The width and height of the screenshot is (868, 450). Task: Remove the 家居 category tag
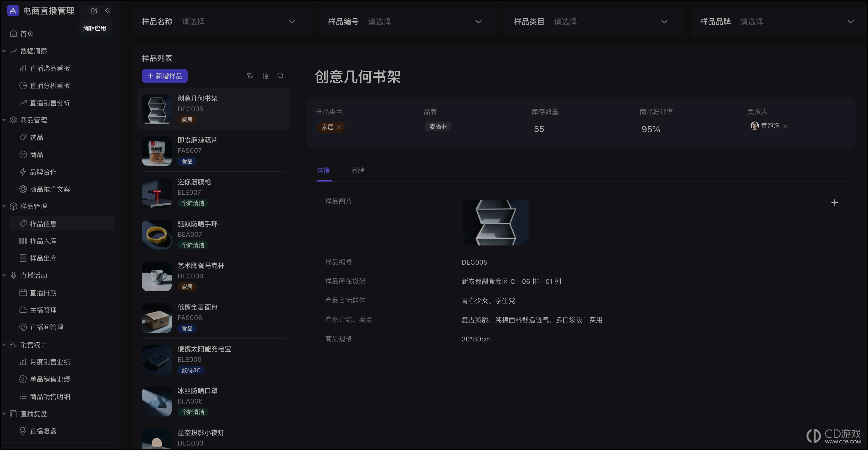[x=339, y=127]
